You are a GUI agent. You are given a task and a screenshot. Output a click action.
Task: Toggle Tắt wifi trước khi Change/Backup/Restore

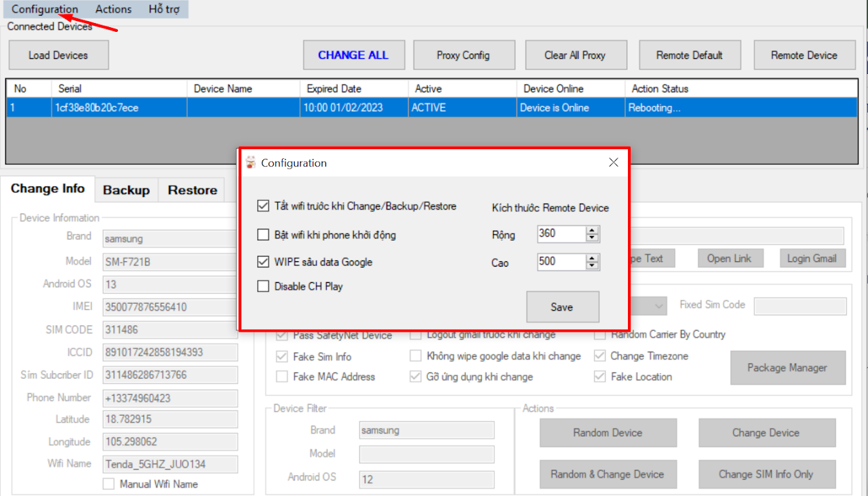(x=263, y=206)
